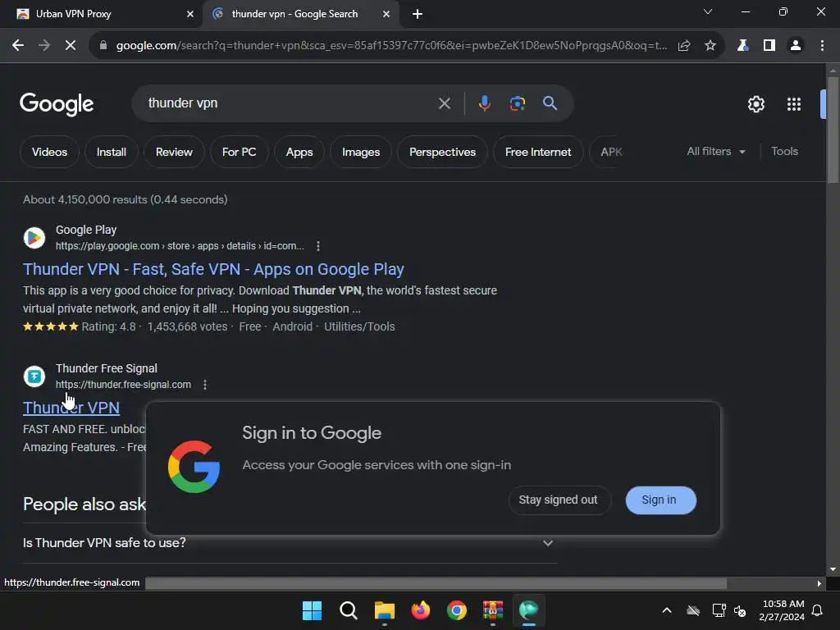Toggle the browser side panel icon

click(x=769, y=46)
